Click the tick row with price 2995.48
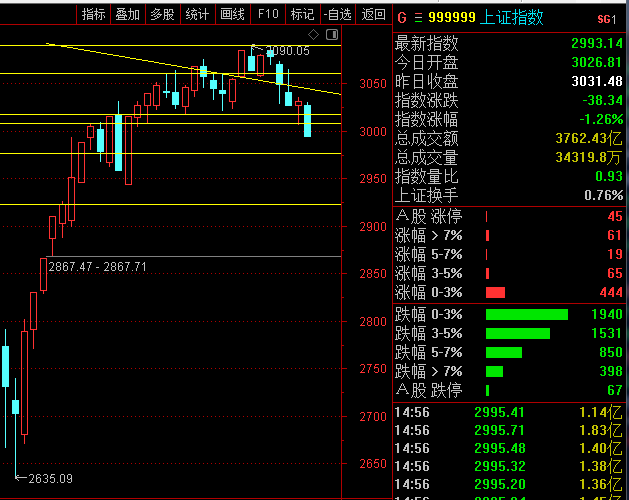The width and height of the screenshot is (629, 500). (x=509, y=448)
